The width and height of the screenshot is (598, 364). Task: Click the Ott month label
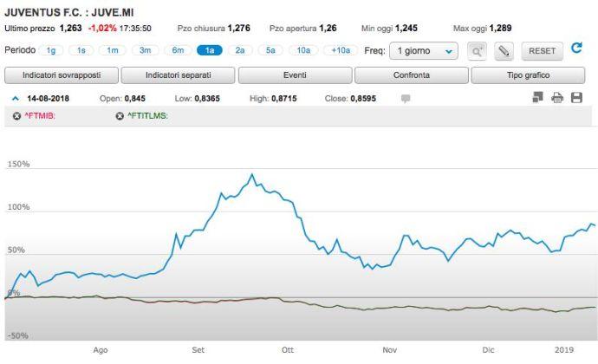(x=288, y=350)
